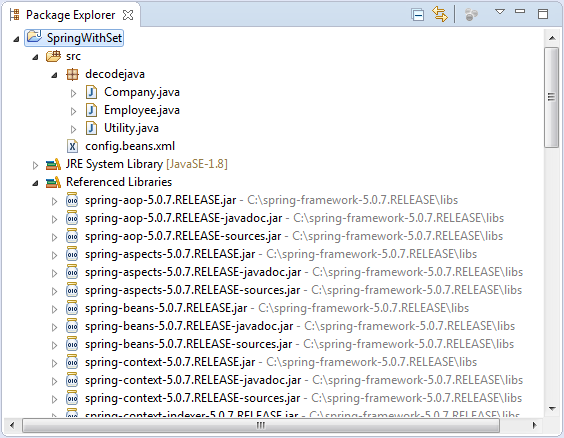Viewport: 564px width, 438px height.
Task: Click vertical scrollbar down arrow
Action: pos(552,409)
